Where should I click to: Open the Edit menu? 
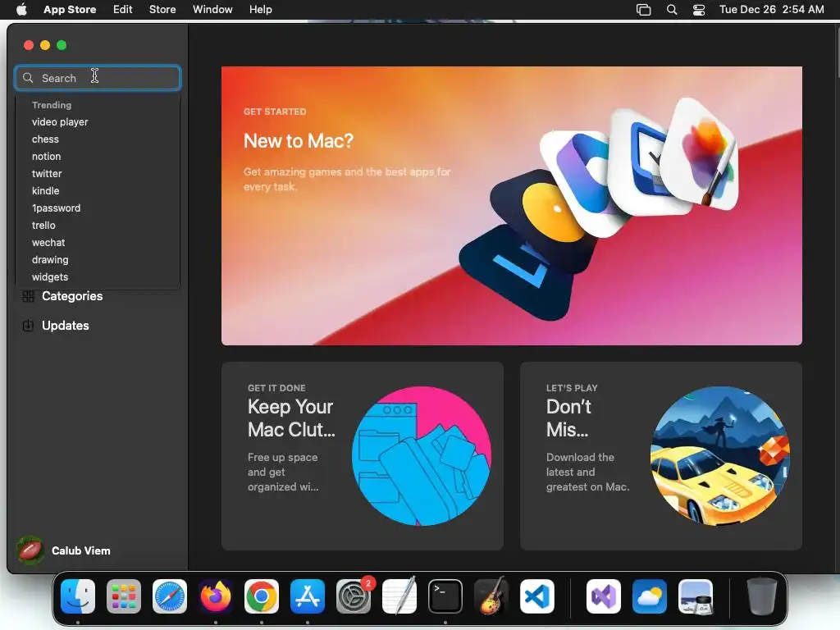[123, 9]
